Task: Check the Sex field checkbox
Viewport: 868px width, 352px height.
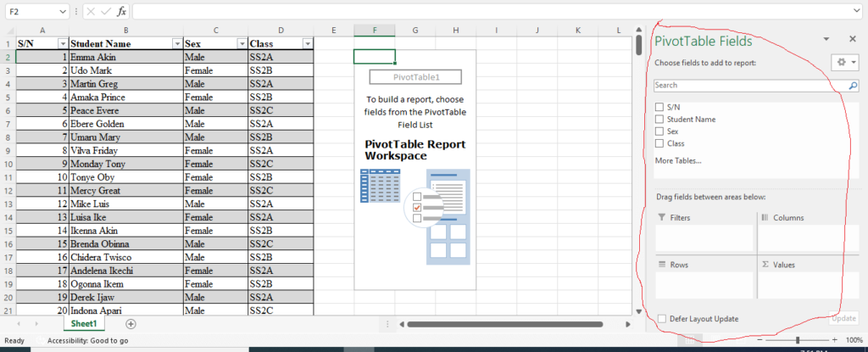Action: pyautogui.click(x=659, y=131)
